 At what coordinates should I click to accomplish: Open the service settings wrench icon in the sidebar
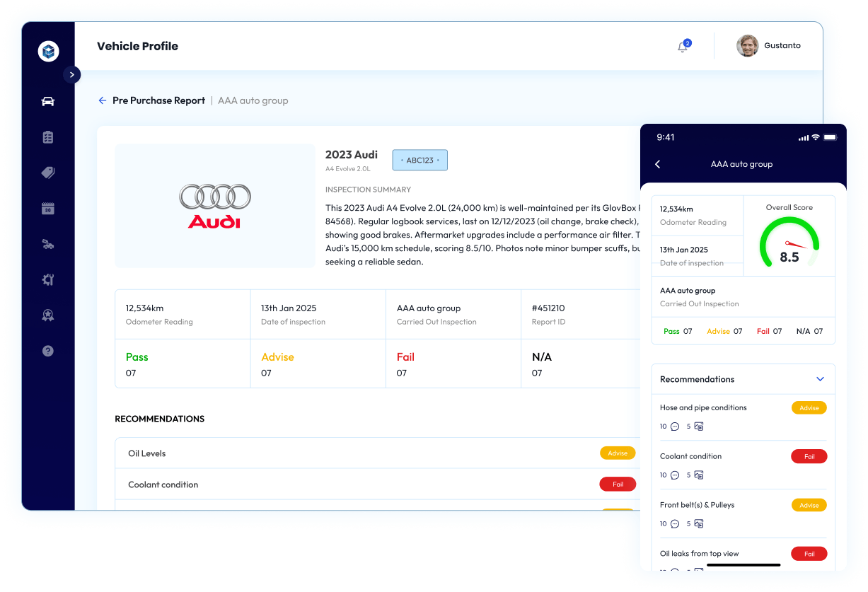click(47, 279)
